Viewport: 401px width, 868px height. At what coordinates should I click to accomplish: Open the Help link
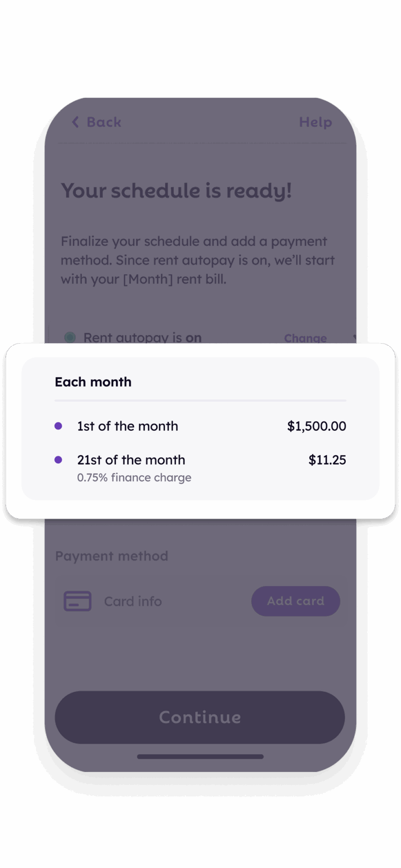(x=315, y=122)
